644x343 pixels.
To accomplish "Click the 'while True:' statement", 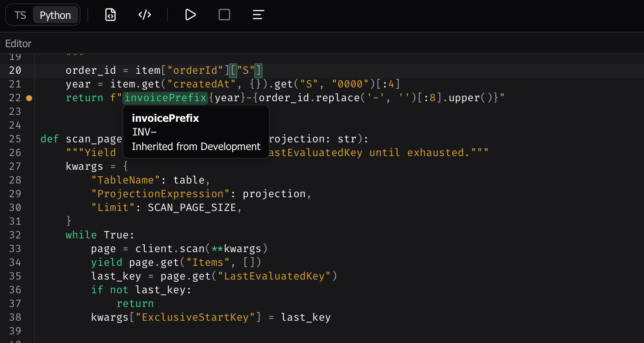I will pos(100,235).
